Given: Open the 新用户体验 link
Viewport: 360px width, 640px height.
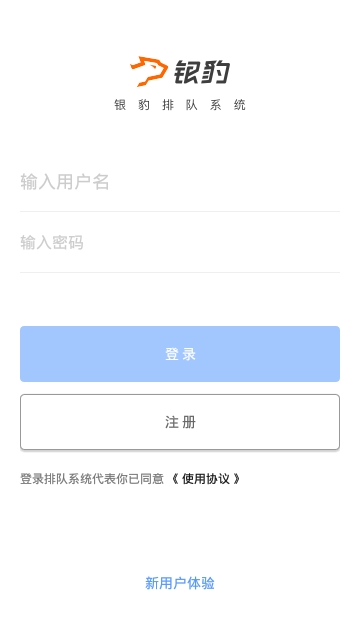Looking at the screenshot, I should (x=180, y=583).
